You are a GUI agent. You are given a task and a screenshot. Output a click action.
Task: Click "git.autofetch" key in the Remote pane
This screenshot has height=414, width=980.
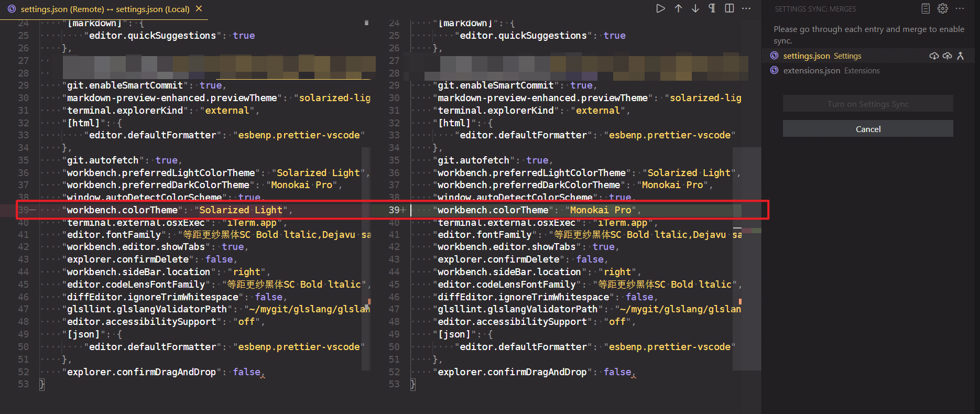click(103, 160)
